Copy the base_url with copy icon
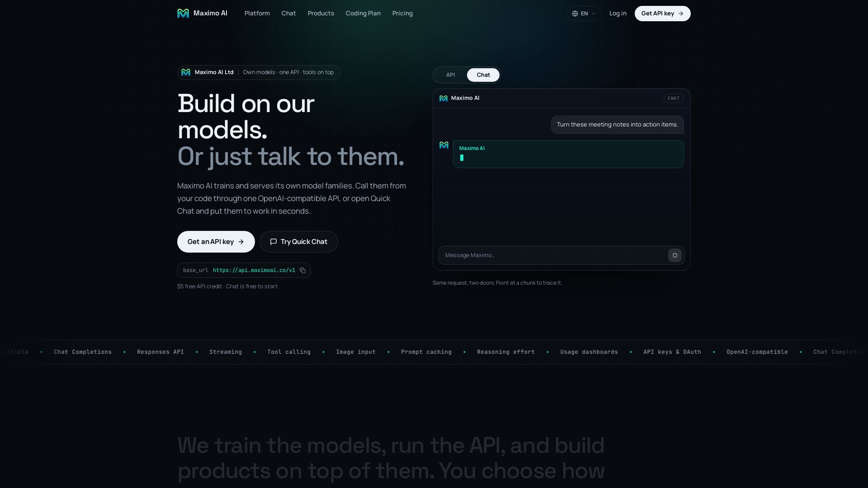This screenshot has width=868, height=488. (302, 270)
